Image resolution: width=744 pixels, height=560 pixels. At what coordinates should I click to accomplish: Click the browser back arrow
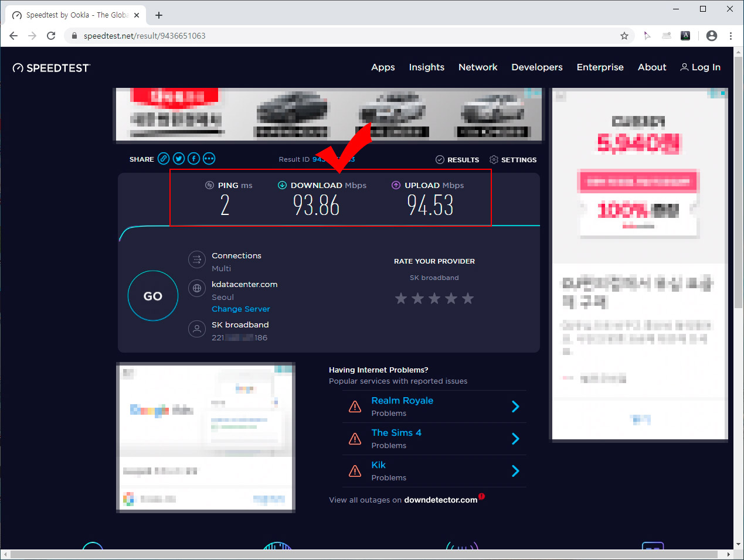13,36
